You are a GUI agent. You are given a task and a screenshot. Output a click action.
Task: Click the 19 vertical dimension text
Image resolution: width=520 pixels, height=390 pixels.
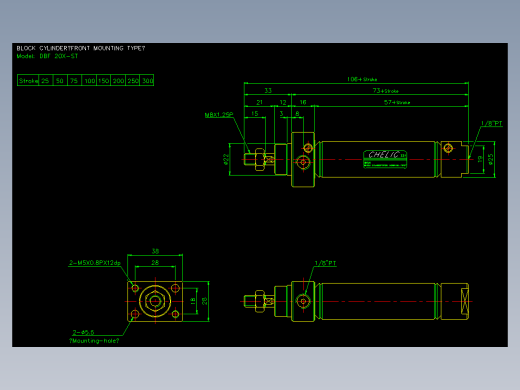[480, 159]
